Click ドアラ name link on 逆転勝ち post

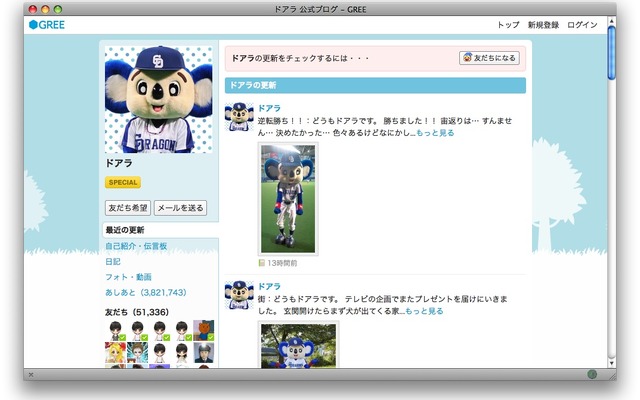tap(269, 108)
